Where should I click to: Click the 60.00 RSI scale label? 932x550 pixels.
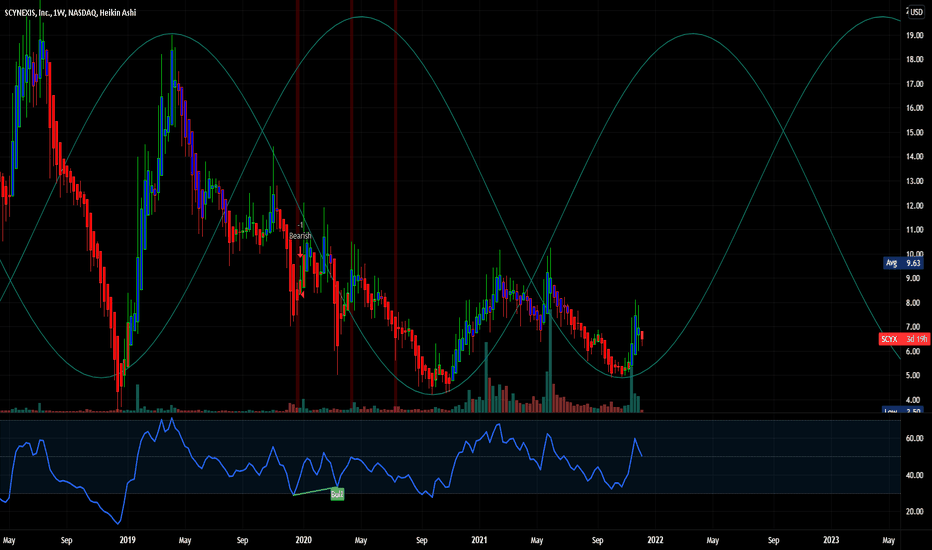[x=914, y=438]
